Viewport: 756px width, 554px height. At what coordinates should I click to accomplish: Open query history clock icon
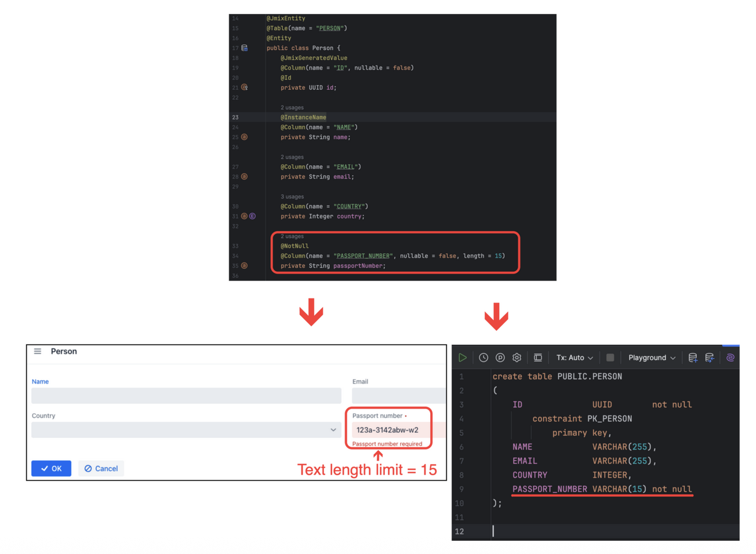(484, 358)
